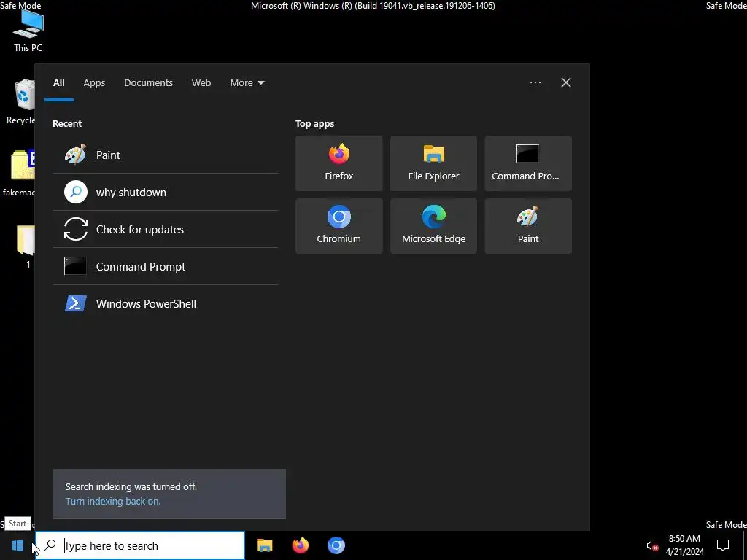The height and width of the screenshot is (560, 747).
Task: Close the search panel
Action: pyautogui.click(x=566, y=82)
